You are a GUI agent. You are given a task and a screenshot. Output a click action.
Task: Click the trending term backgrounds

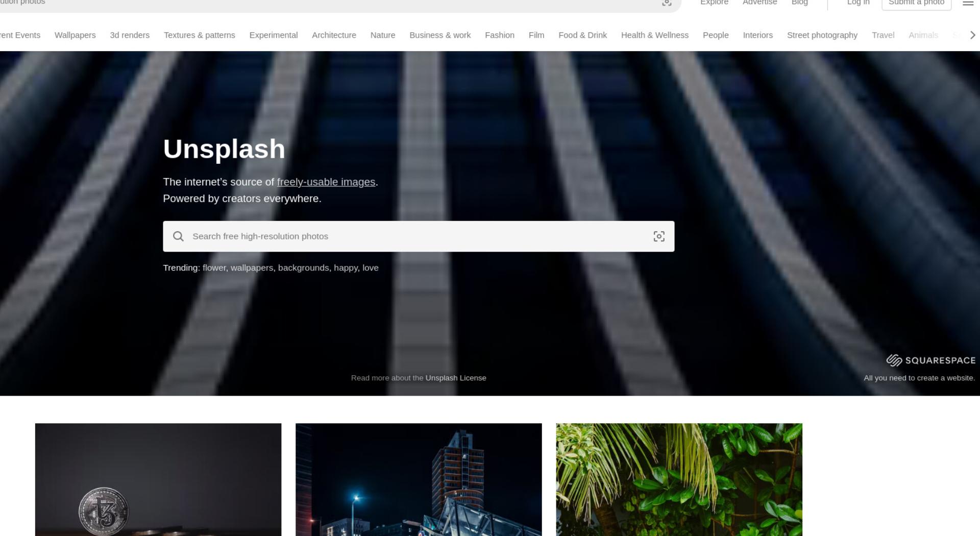(x=304, y=268)
